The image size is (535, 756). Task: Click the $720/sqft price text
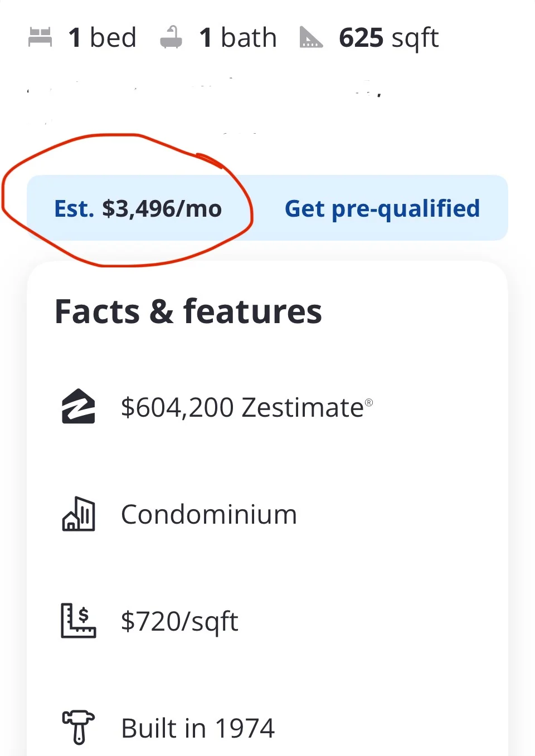(x=179, y=621)
